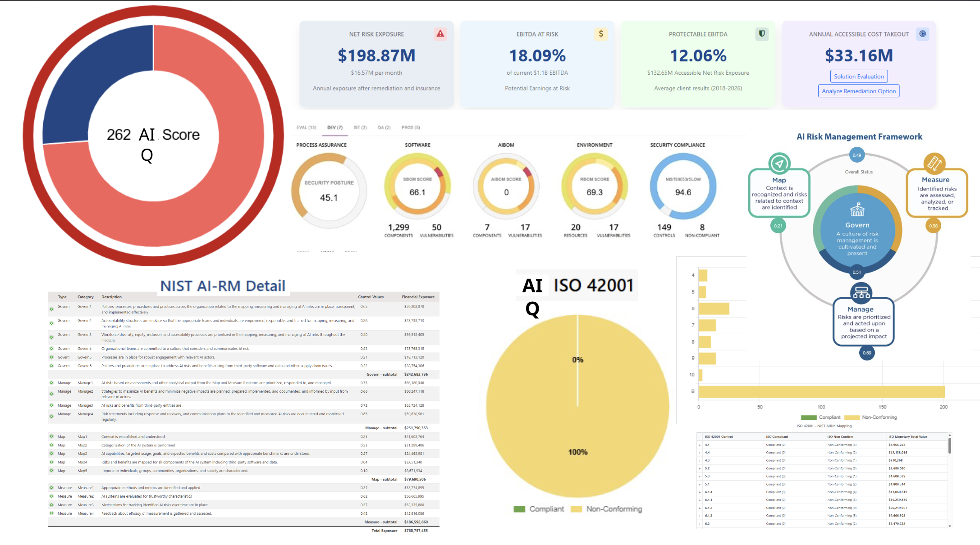Viewport: 980px width, 545px height.
Task: Click the alert triangle on Net Risk Exposure card
Action: coord(440,34)
